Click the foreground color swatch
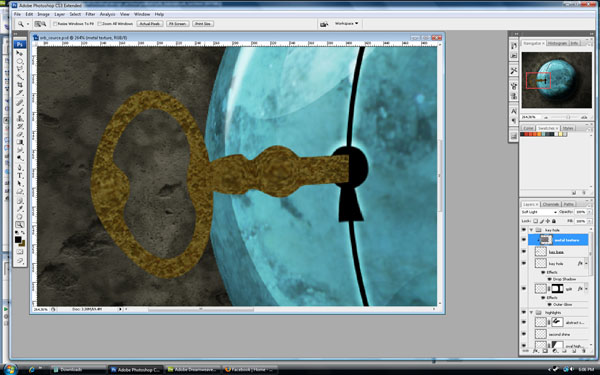This screenshot has width=600, height=375. point(18,240)
